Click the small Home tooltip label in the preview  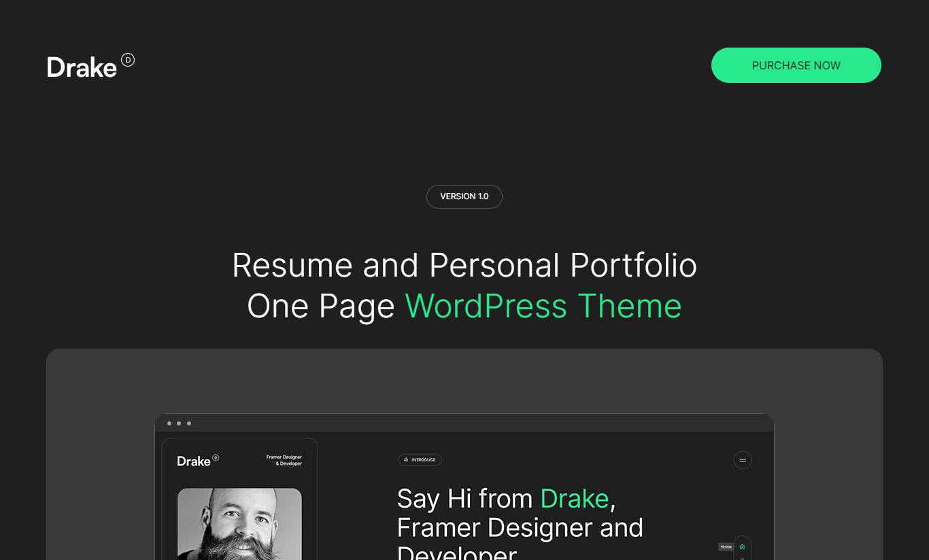pyautogui.click(x=726, y=546)
